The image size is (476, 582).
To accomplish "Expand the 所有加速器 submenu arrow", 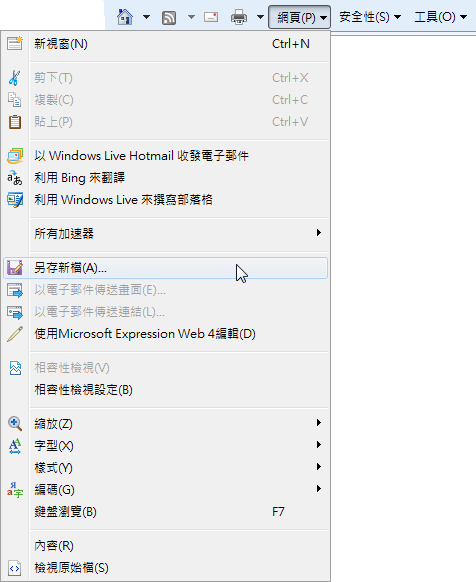I will (319, 233).
